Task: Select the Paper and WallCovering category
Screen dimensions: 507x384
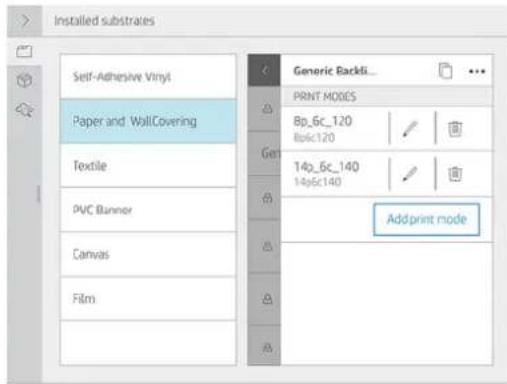Action: click(x=148, y=121)
